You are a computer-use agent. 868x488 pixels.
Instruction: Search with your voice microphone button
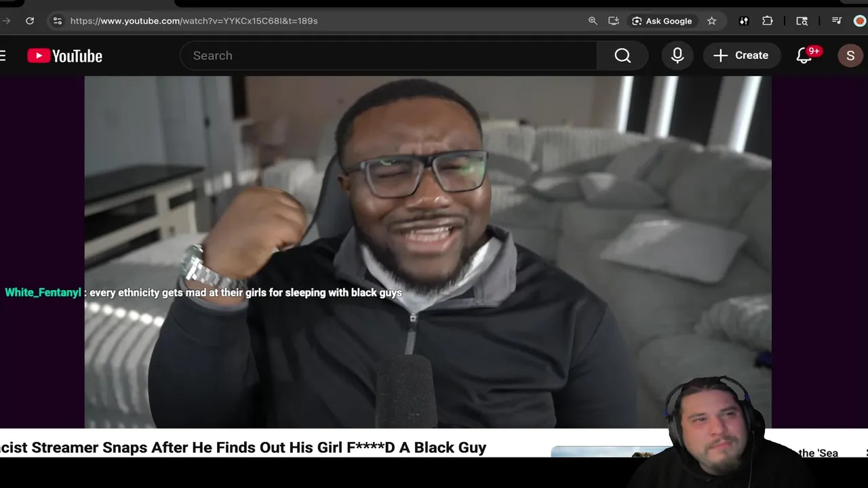(x=677, y=56)
